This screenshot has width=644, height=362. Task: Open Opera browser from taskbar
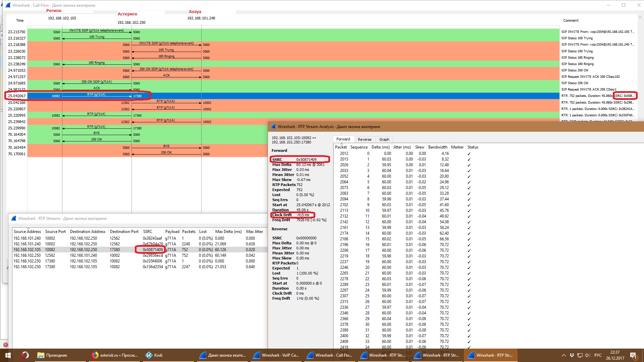[25, 355]
